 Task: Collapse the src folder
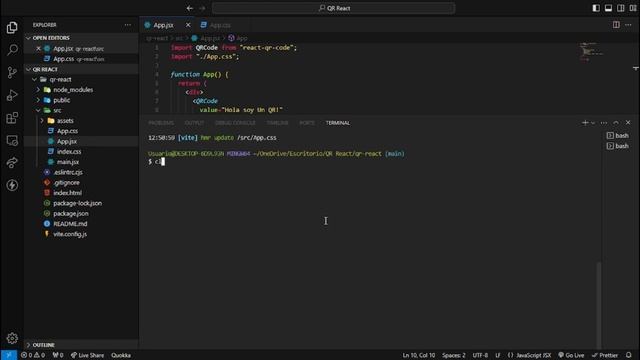tap(38, 110)
